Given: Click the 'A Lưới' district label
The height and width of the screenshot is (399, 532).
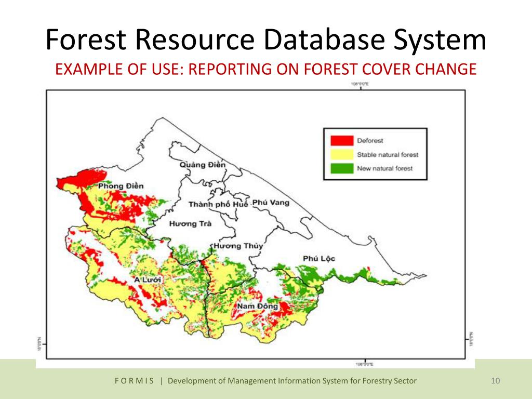Looking at the screenshot, I should 148,280.
